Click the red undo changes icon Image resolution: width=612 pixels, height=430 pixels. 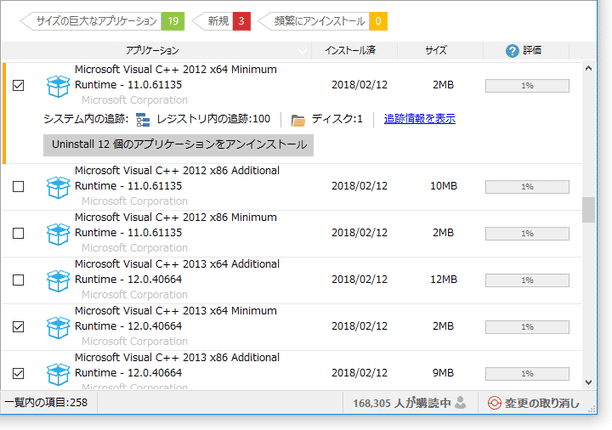click(494, 403)
